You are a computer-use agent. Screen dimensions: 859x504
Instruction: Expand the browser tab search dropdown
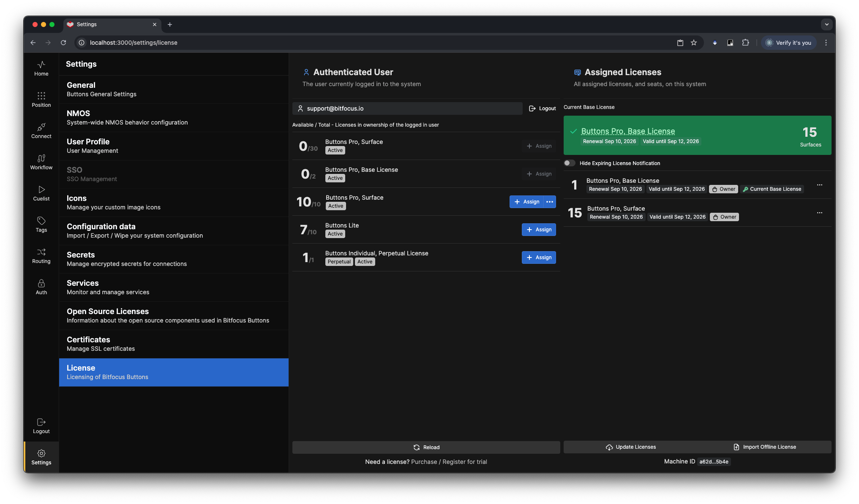pos(827,24)
